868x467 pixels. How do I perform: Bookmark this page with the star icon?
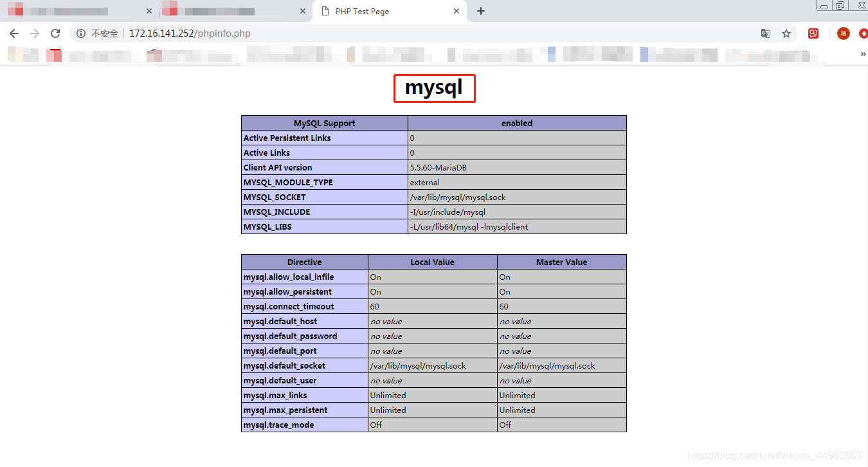pos(786,33)
